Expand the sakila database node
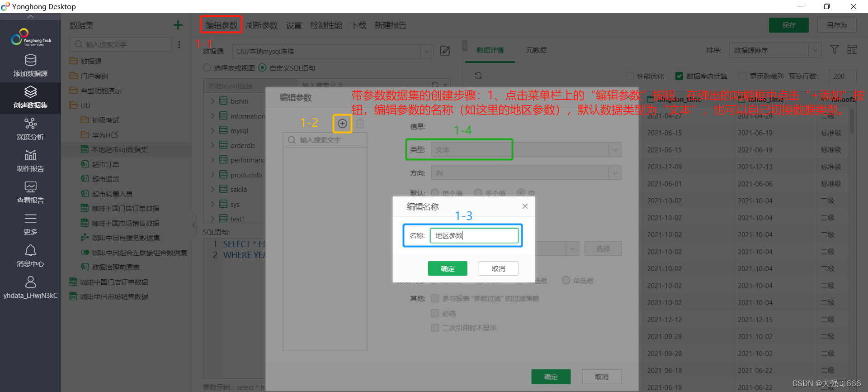The height and width of the screenshot is (392, 868). 212,189
